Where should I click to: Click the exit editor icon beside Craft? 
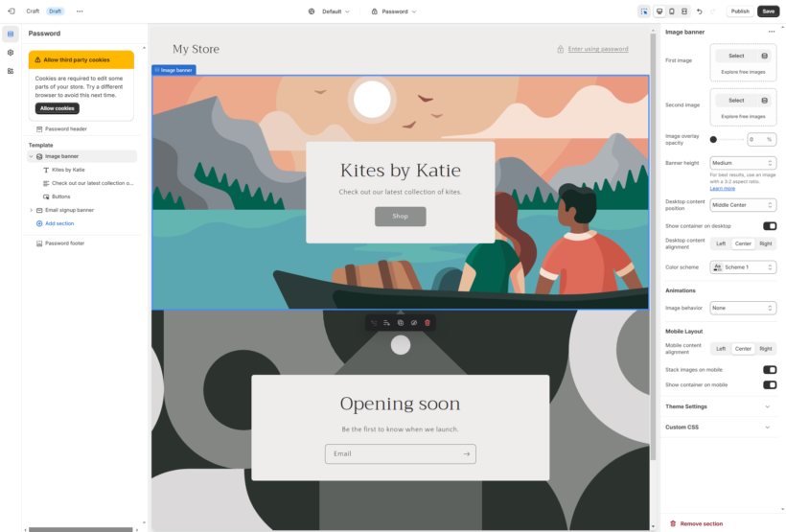point(12,12)
